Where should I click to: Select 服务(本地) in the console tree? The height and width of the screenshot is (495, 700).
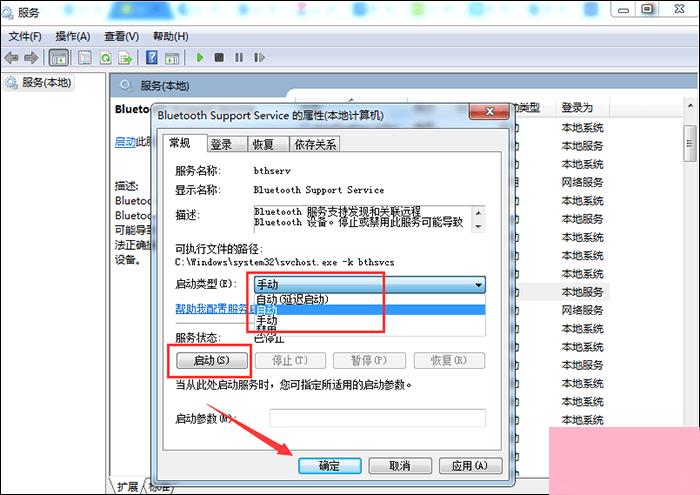tap(39, 82)
